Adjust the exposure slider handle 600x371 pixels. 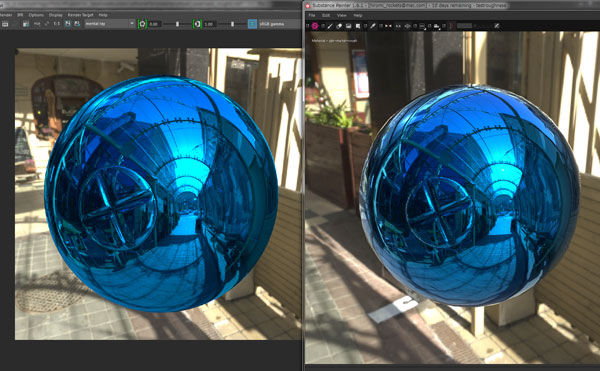pyautogui.click(x=177, y=24)
